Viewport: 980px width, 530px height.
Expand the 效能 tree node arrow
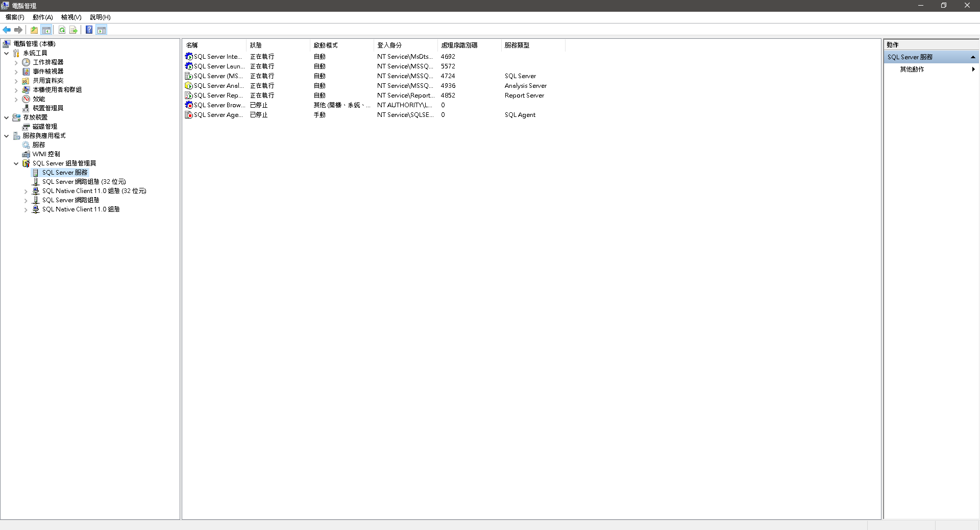pos(16,100)
